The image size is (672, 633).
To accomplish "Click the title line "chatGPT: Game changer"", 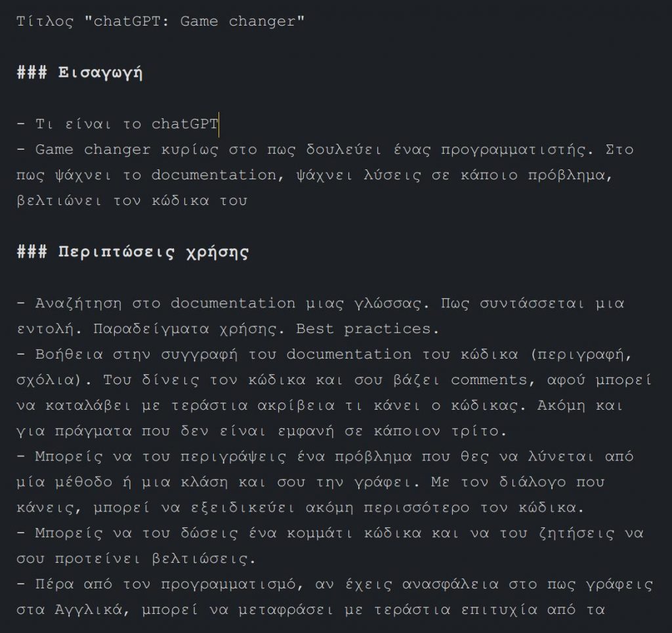I will 160,21.
